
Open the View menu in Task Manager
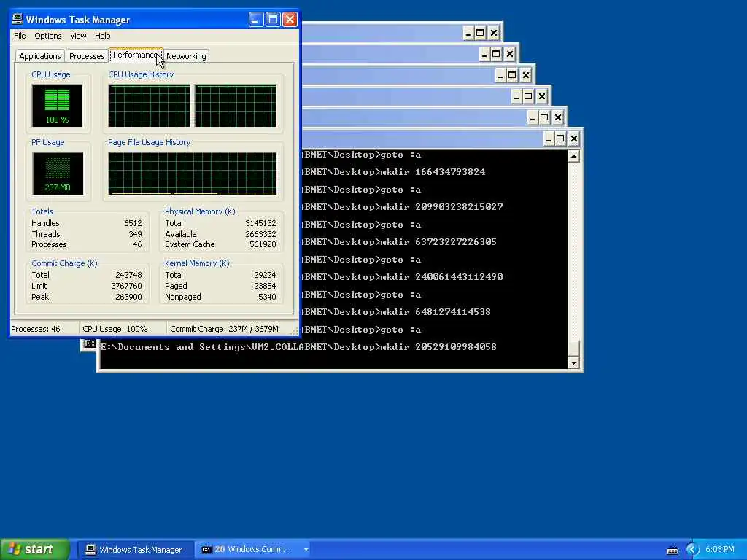[78, 36]
